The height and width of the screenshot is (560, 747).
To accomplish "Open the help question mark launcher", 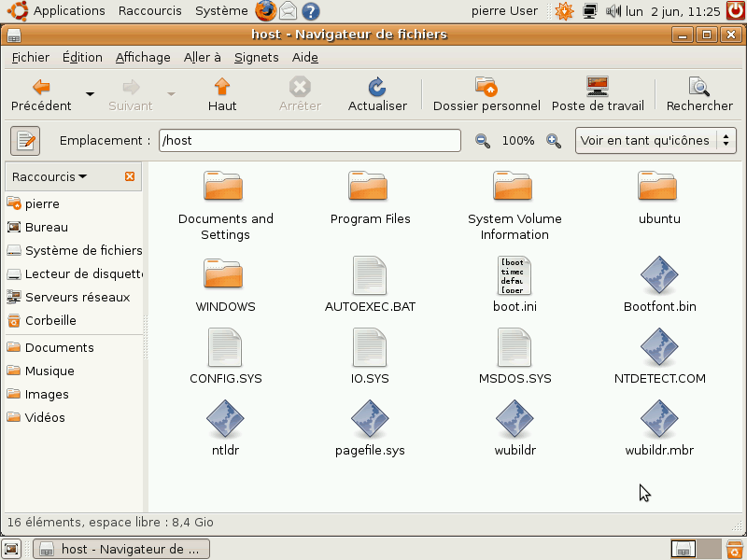I will [311, 11].
